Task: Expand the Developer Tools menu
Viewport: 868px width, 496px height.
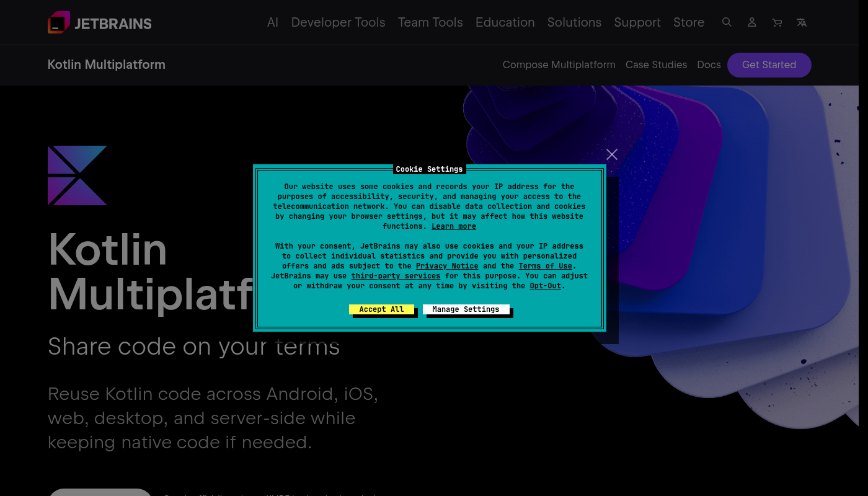Action: pos(338,22)
